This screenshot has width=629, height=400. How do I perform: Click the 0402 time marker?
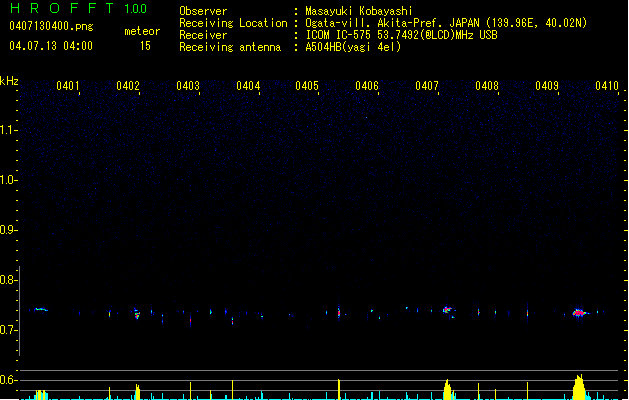128,86
